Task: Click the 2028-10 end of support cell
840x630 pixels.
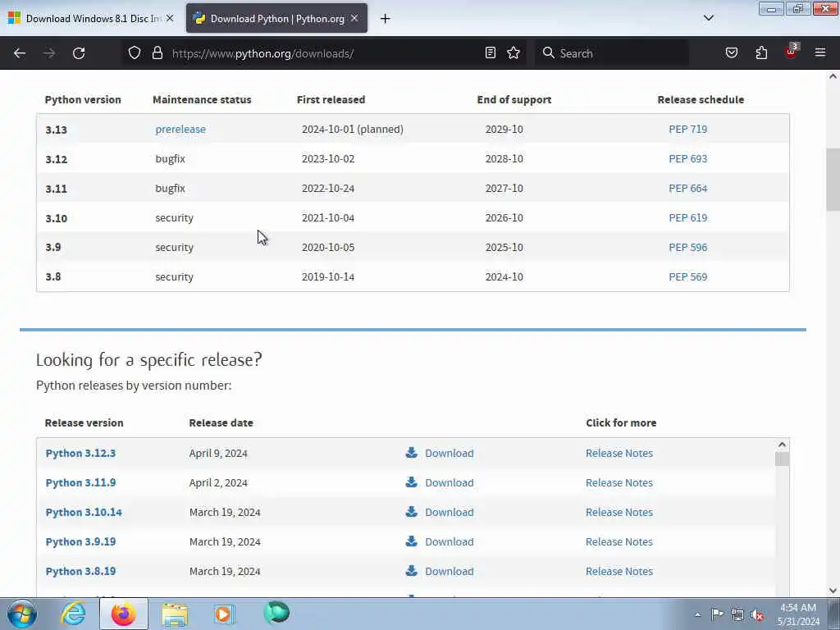Action: (504, 158)
